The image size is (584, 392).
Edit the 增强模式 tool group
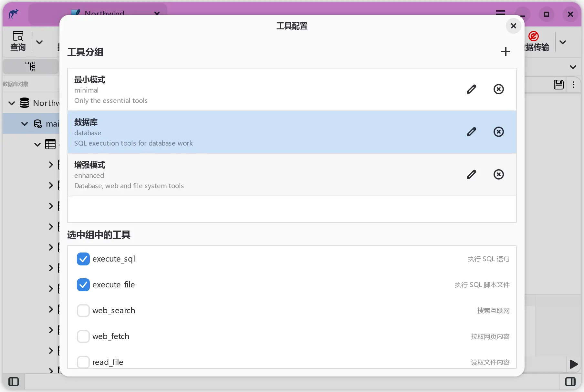pos(472,174)
